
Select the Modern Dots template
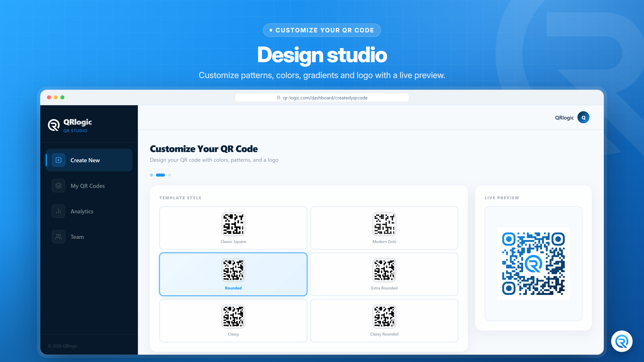[384, 228]
